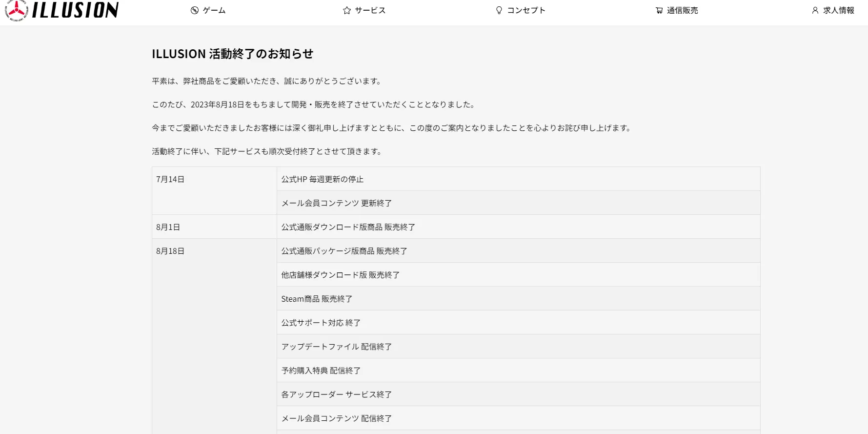
Task: Click the 7月14日 date cell
Action: pyautogui.click(x=214, y=191)
